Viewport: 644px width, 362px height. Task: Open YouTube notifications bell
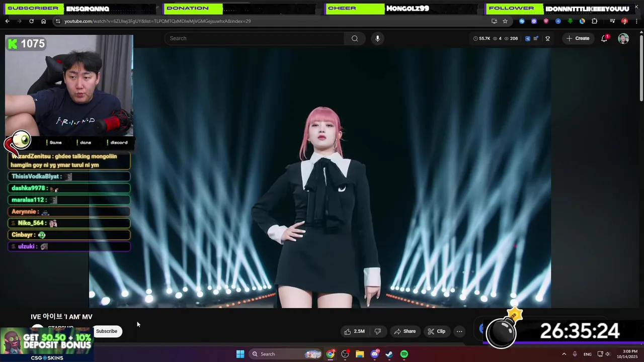[x=604, y=38]
